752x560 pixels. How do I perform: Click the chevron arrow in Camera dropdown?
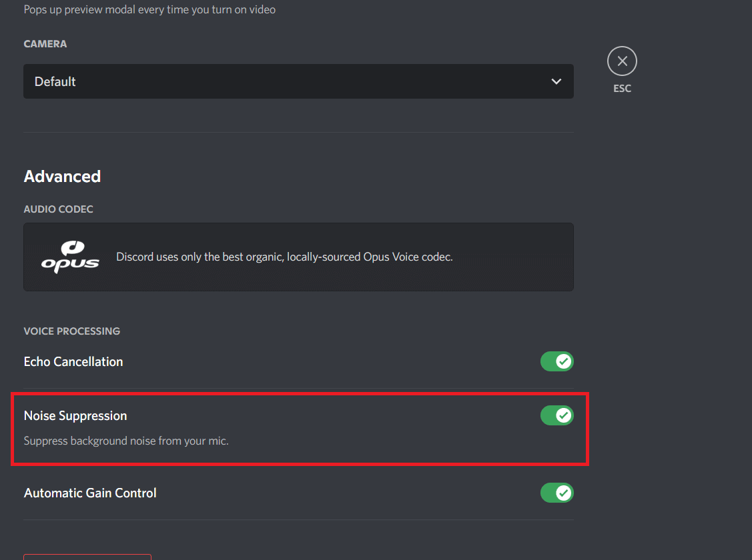(556, 81)
